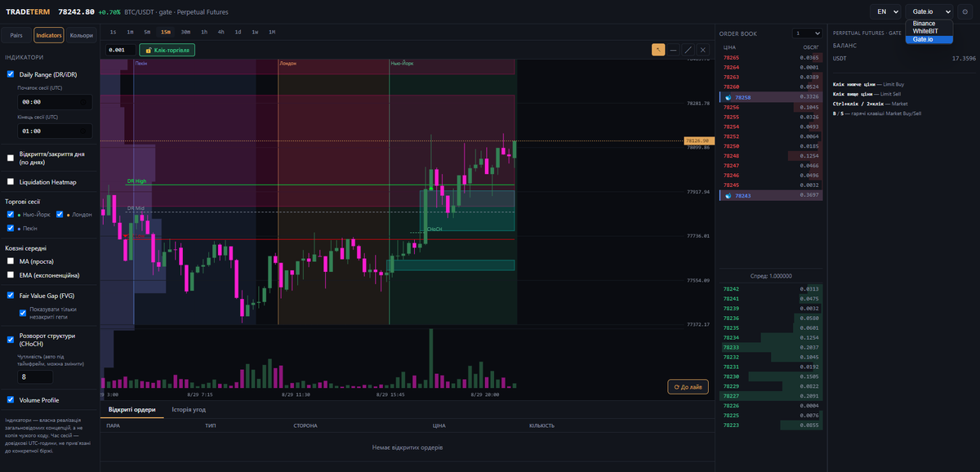Screen dimensions: 980x472
Task: Enable the Liquidation Heatmap checkbox
Action: tap(11, 182)
